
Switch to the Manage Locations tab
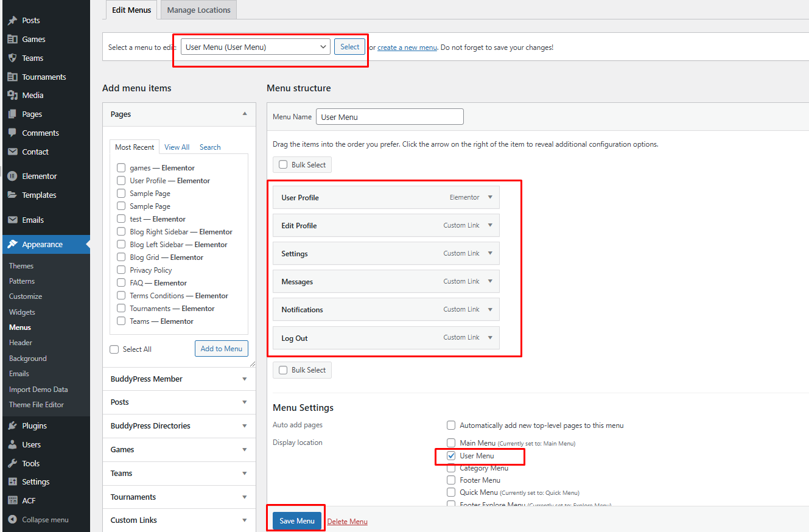[x=198, y=10]
